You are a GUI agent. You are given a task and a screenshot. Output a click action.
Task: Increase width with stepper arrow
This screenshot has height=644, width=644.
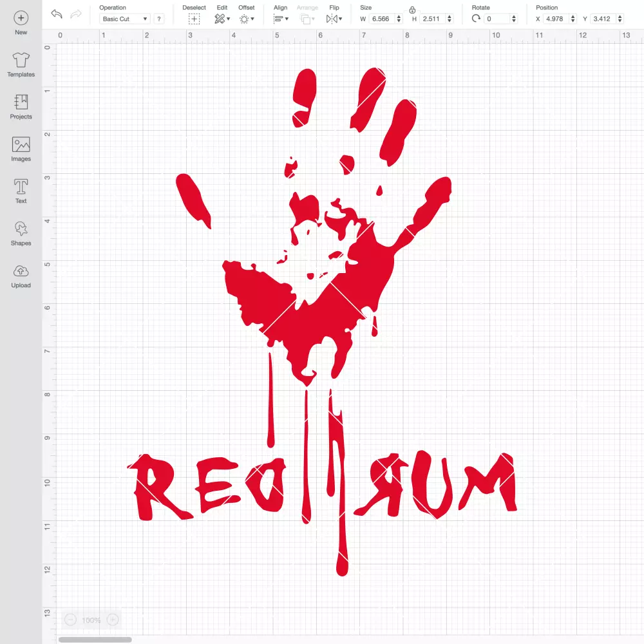399,17
